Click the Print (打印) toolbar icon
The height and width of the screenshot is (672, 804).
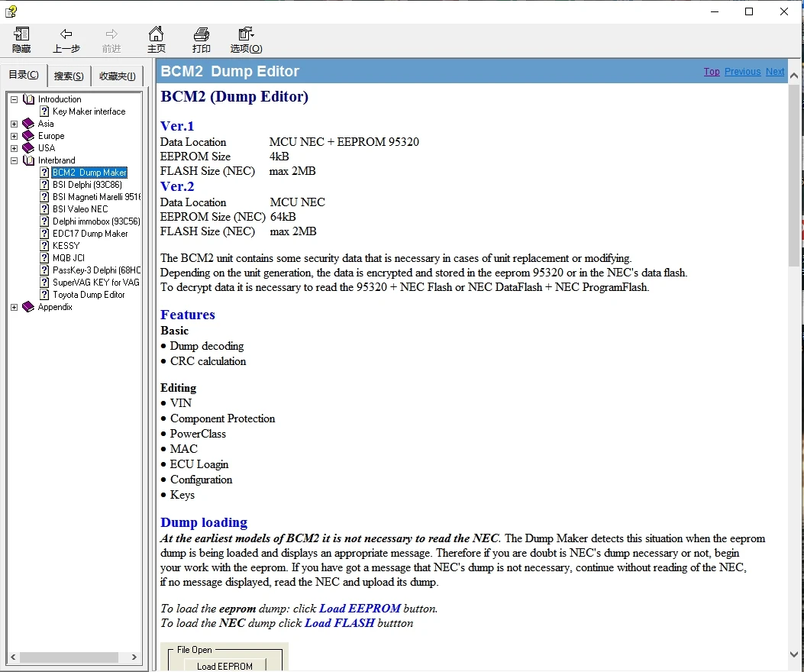tap(201, 34)
